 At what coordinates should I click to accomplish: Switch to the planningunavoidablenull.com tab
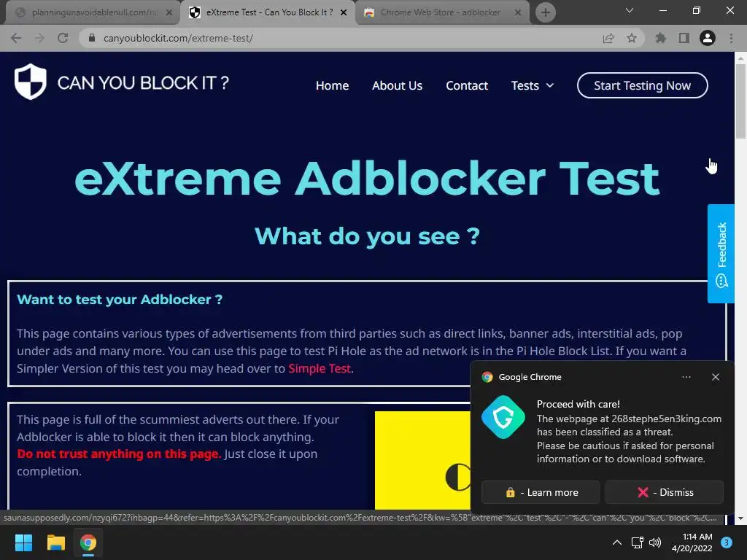(93, 12)
